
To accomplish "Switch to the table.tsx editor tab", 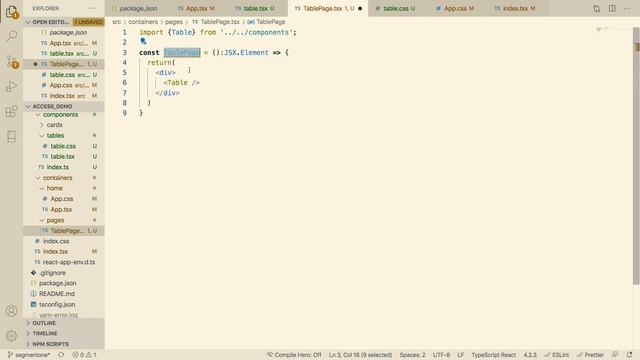I will pyautogui.click(x=259, y=8).
